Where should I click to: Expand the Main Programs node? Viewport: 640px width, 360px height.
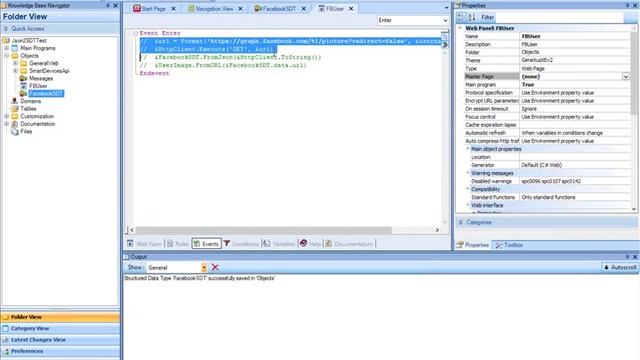tap(7, 48)
